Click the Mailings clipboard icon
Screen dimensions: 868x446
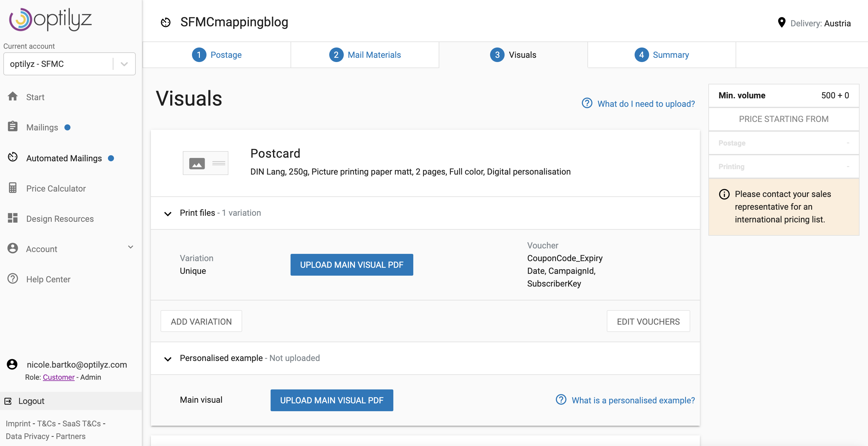(x=13, y=127)
